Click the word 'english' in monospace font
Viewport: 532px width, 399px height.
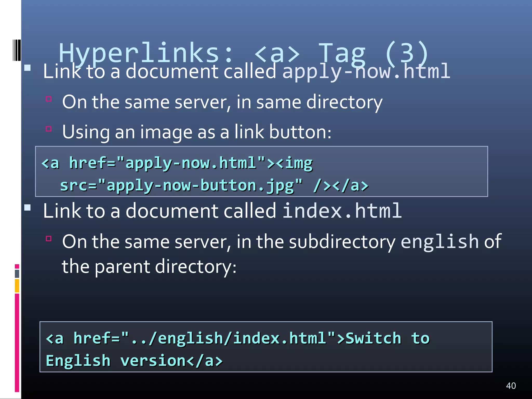click(440, 241)
